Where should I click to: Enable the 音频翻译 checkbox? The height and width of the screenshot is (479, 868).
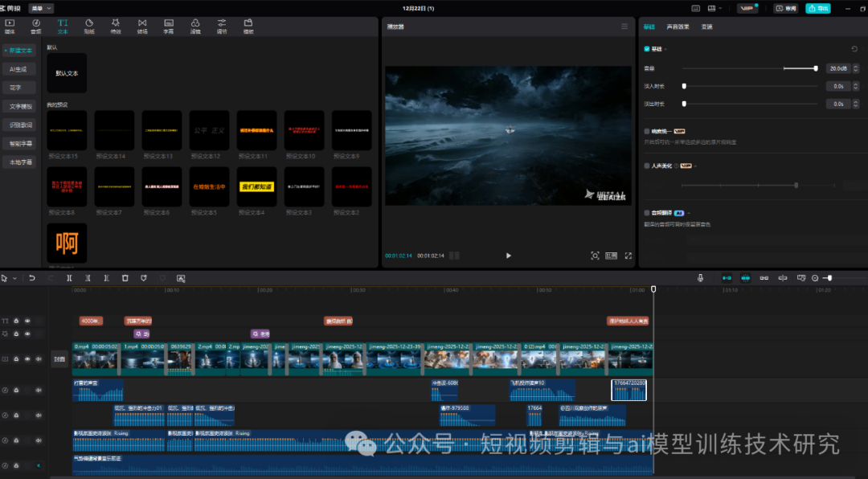(646, 213)
